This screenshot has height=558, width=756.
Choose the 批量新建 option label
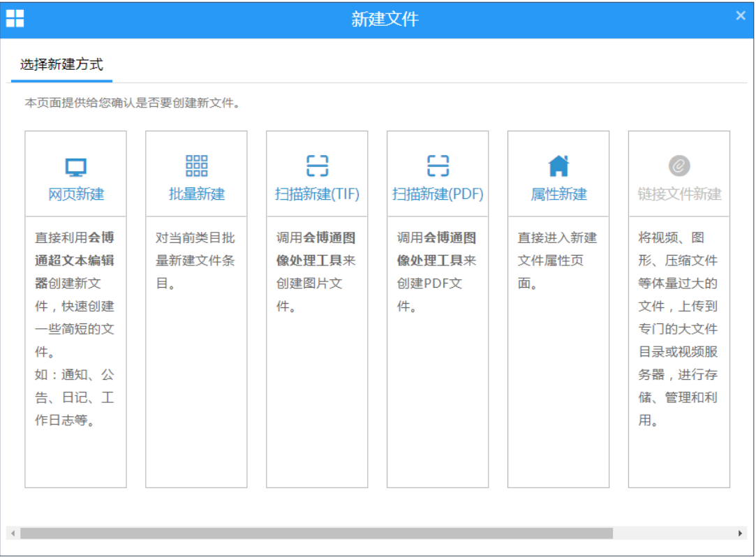pos(196,194)
